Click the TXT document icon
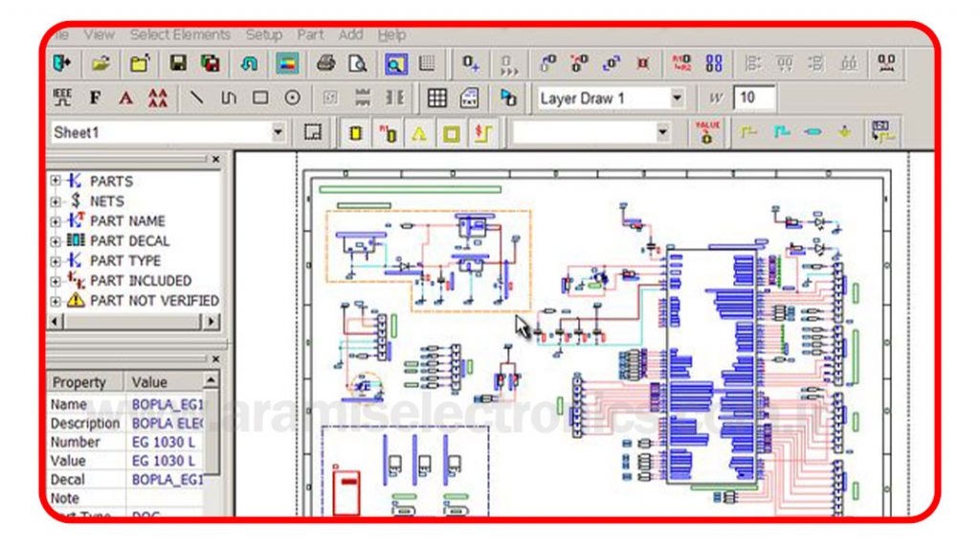This screenshot has width=980, height=545. [x=469, y=98]
